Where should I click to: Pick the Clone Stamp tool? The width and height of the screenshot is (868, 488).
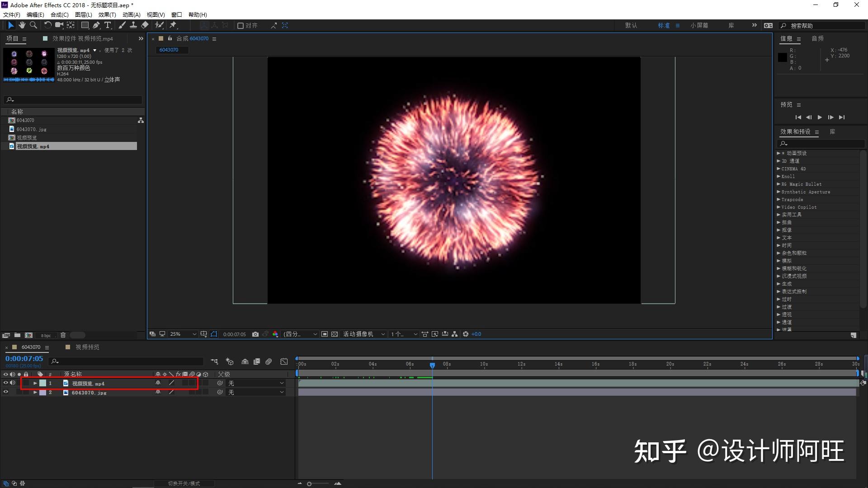(x=134, y=25)
